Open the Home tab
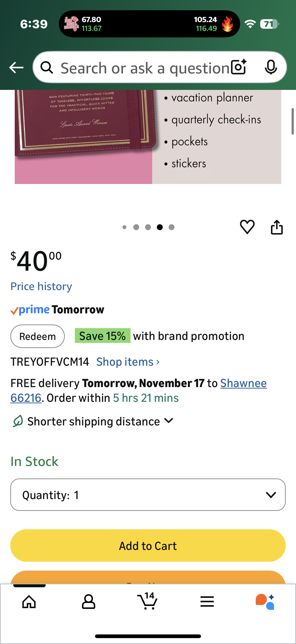 tap(29, 602)
